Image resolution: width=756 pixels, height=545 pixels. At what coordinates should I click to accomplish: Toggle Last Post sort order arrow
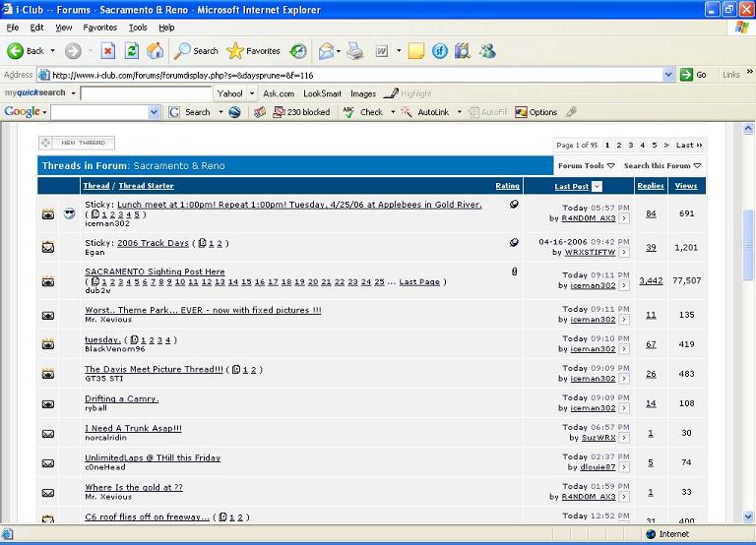tap(598, 186)
